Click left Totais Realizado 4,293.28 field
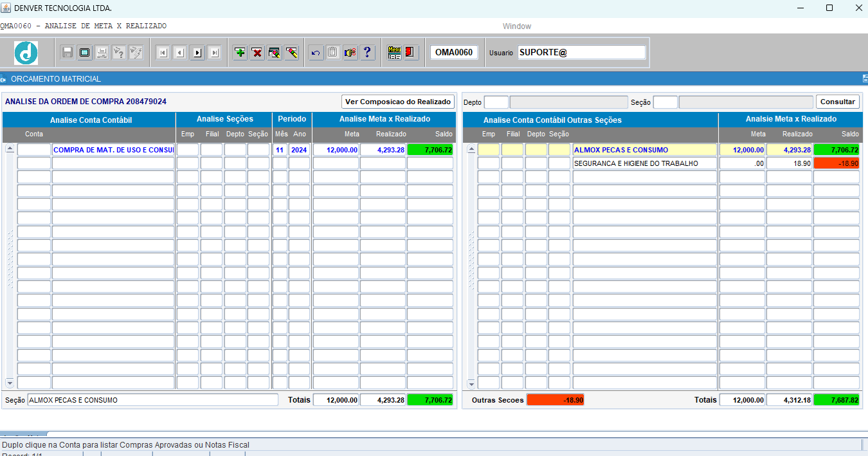868x456 pixels. pos(383,400)
